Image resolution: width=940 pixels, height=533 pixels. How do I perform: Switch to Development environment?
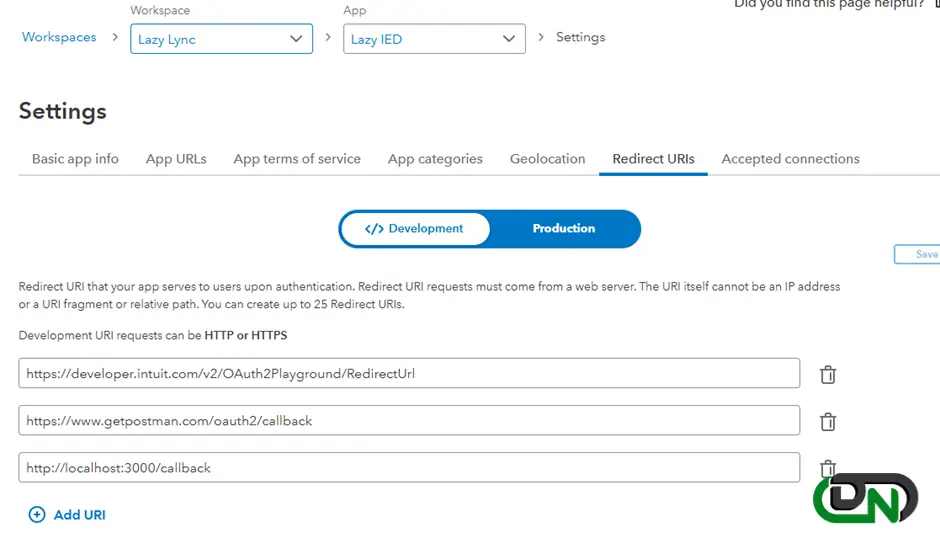[415, 228]
